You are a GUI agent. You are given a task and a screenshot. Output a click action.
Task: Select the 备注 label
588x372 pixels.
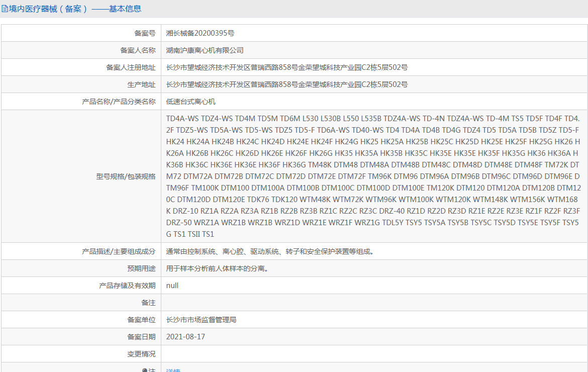pyautogui.click(x=148, y=303)
